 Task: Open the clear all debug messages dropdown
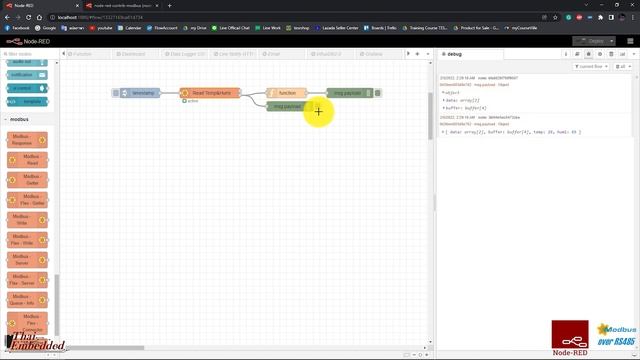click(x=623, y=67)
